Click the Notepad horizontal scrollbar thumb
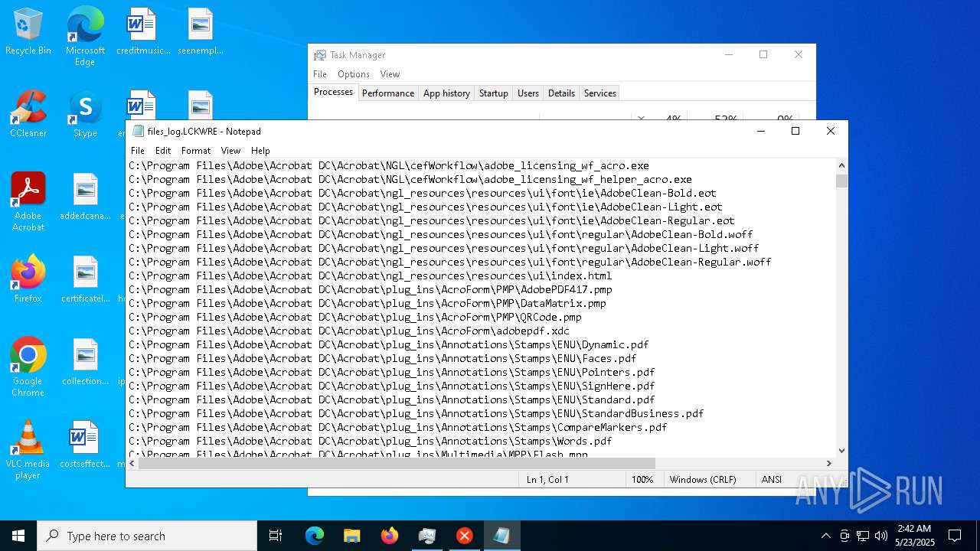 click(x=397, y=463)
